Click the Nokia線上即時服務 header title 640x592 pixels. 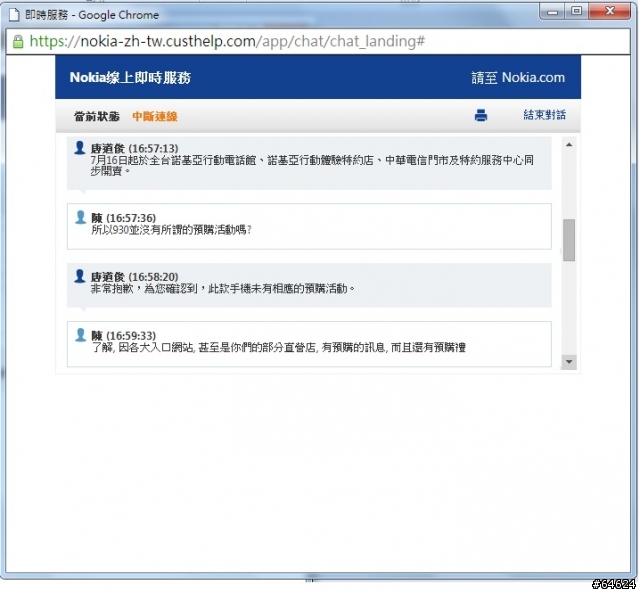[x=130, y=78]
